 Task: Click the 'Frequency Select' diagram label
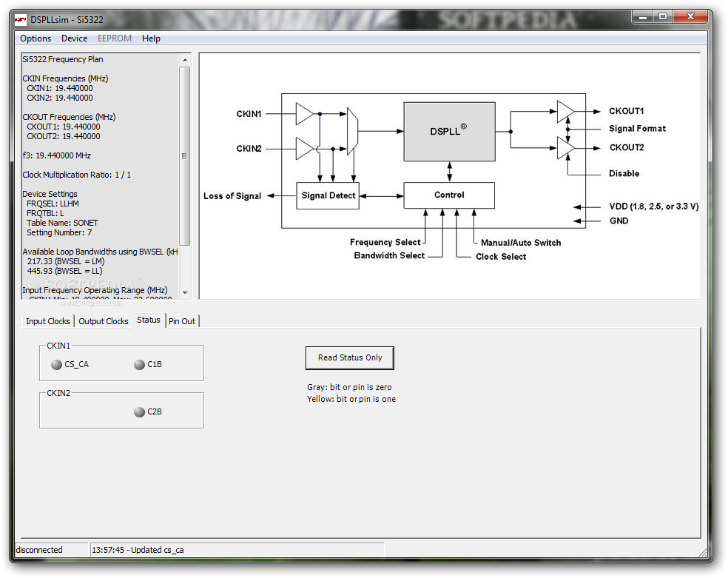tap(385, 242)
